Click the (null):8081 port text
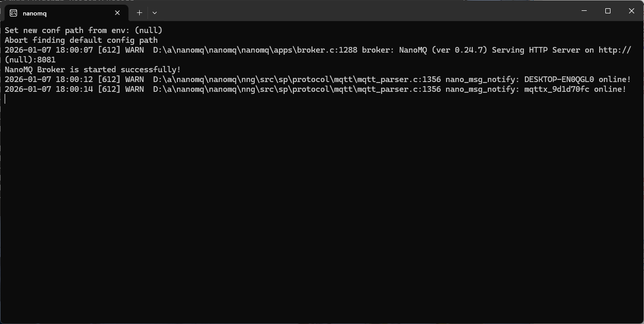Viewport: 644px width, 324px height. pos(30,60)
